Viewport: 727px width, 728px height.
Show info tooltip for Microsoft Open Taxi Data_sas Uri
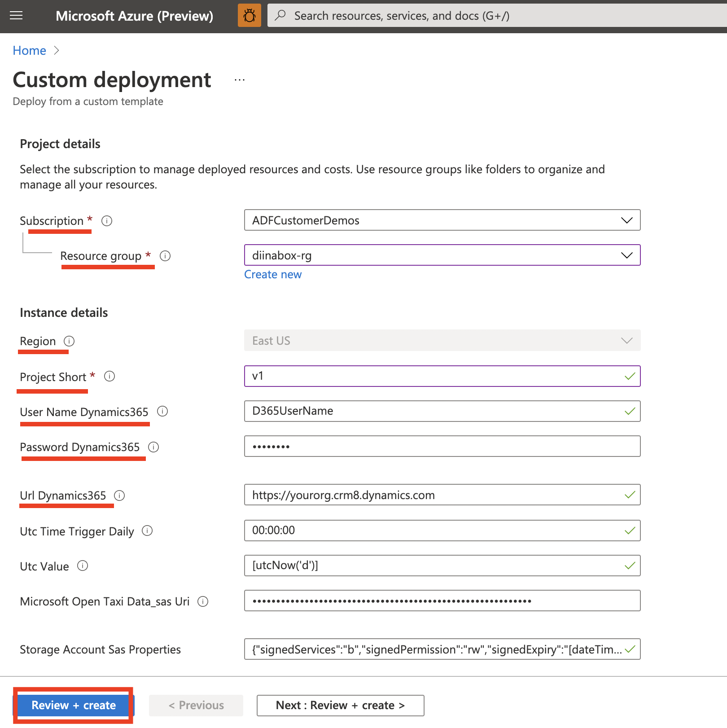[203, 601]
